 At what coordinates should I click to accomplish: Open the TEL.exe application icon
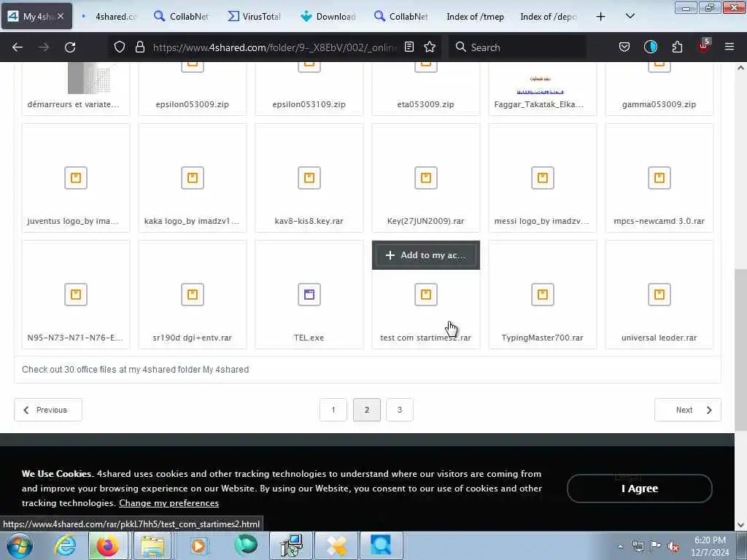click(x=309, y=295)
